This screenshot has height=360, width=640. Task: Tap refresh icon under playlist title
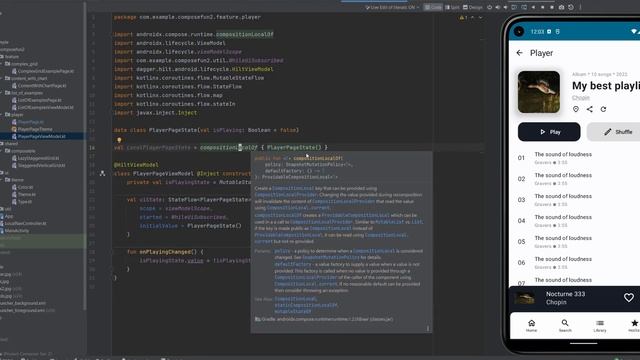(x=603, y=109)
